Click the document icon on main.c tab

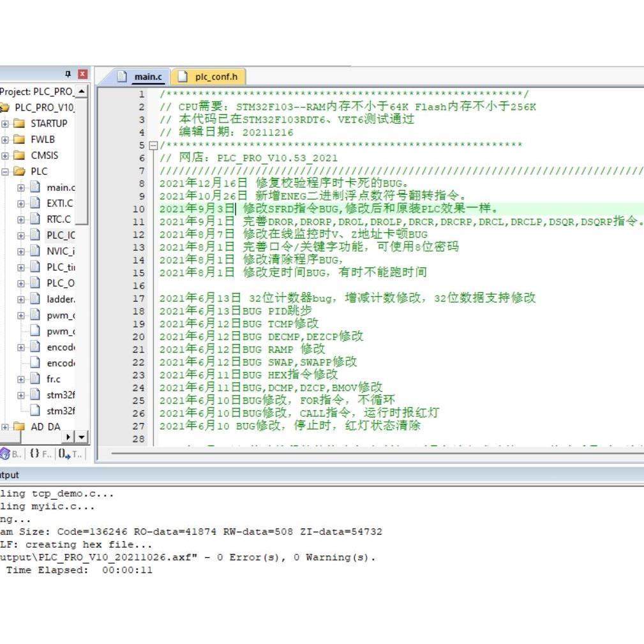(122, 77)
